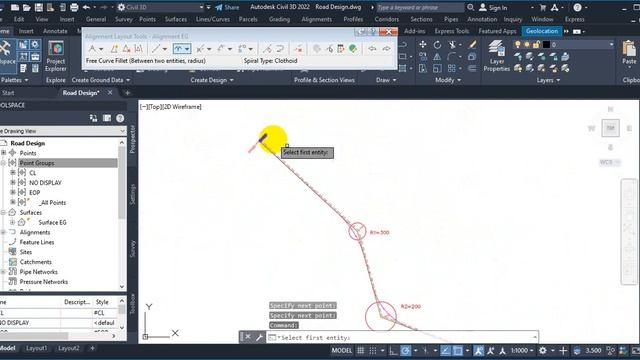Click the search magnifier in title bar
This screenshot has width=640, height=360.
point(470,7)
